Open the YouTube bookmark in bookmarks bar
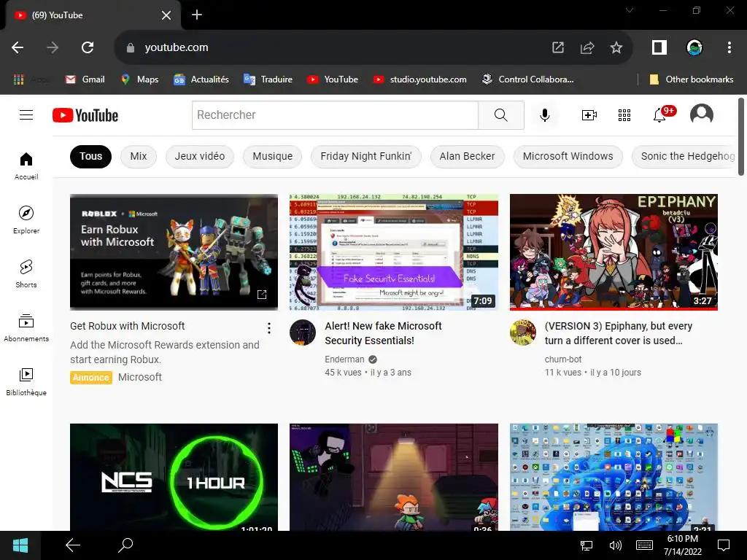The image size is (747, 560). [333, 79]
